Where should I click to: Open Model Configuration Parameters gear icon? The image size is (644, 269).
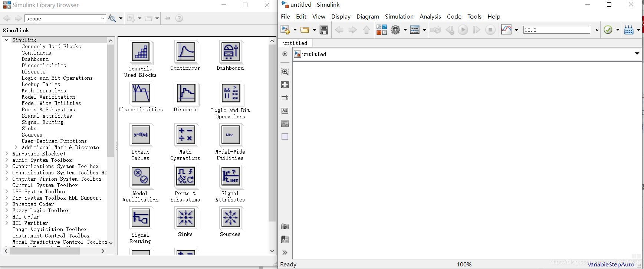tap(395, 30)
